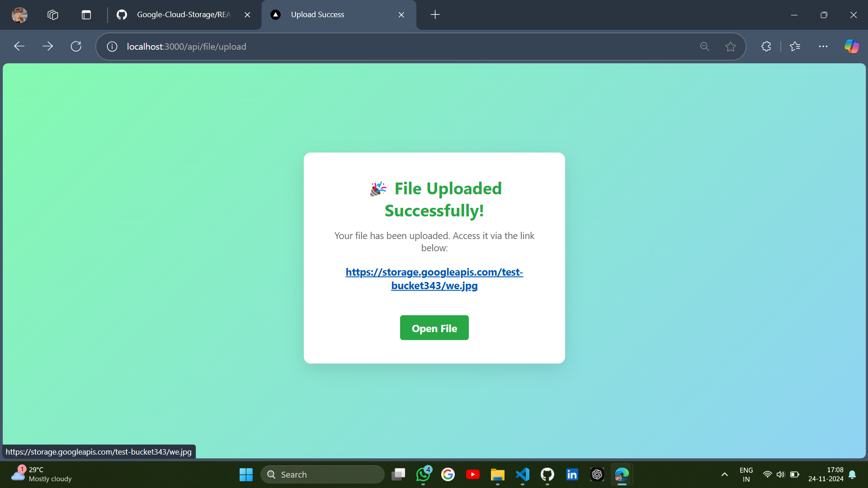Open the volume speaker icon

click(781, 474)
